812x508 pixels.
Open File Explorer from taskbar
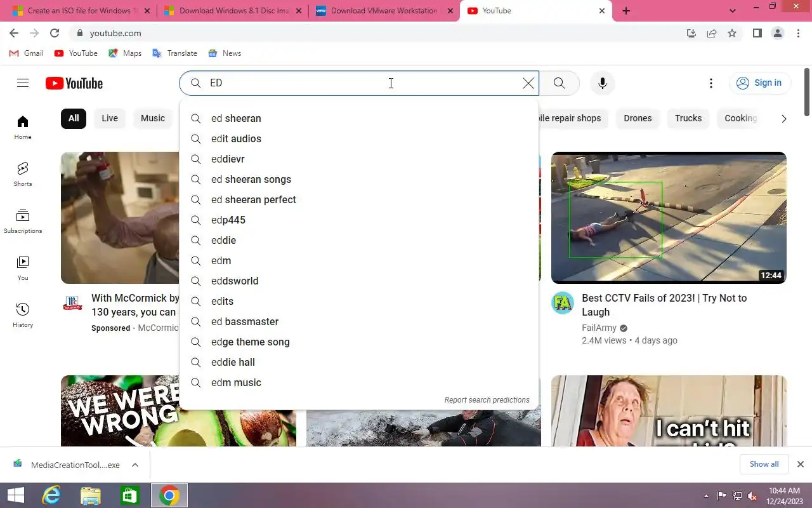point(91,495)
